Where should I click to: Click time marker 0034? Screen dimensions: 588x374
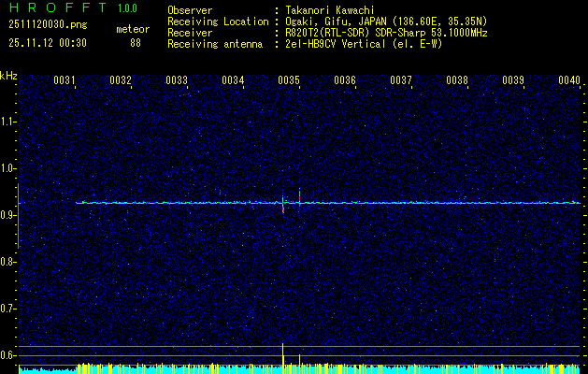coord(233,80)
